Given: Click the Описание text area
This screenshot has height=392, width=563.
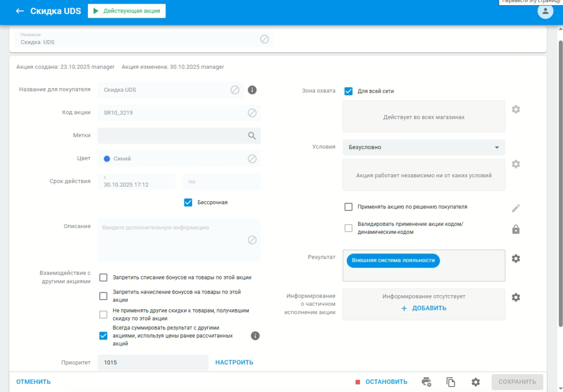Looking at the screenshot, I should pos(179,240).
